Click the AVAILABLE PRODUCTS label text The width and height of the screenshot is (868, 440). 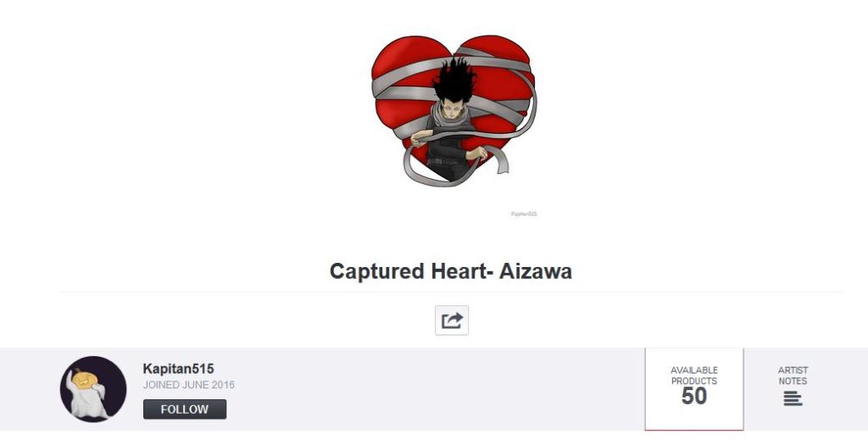[694, 376]
